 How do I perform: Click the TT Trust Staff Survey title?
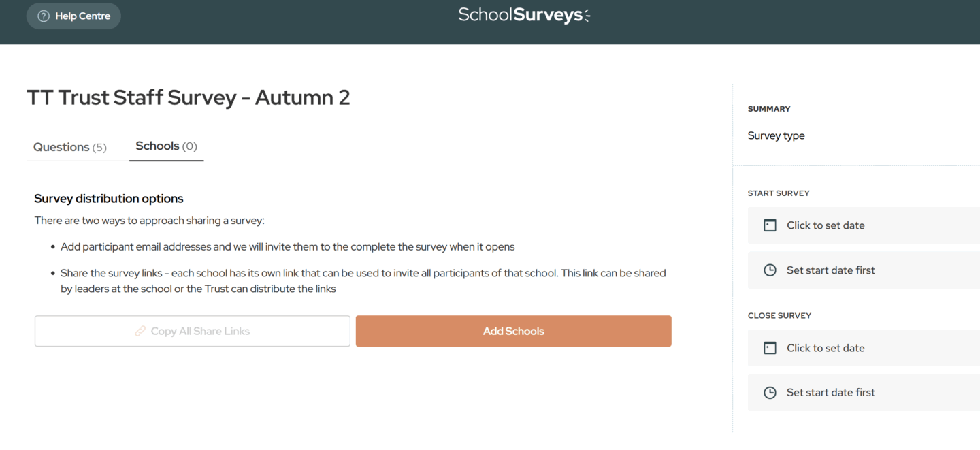click(189, 97)
